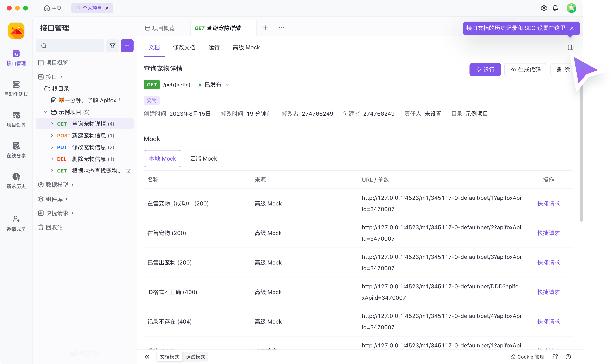Collapse the sidebar with double-chevron icon

click(147, 357)
